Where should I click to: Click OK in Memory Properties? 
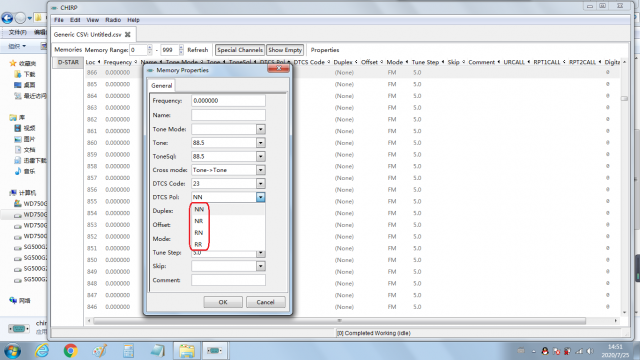click(223, 302)
